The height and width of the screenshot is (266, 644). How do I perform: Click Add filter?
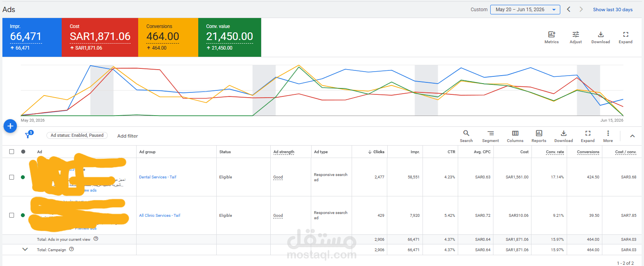pyautogui.click(x=127, y=136)
